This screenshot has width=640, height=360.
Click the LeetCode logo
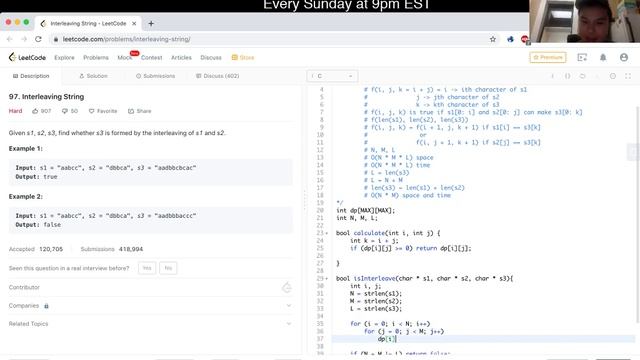click(27, 58)
